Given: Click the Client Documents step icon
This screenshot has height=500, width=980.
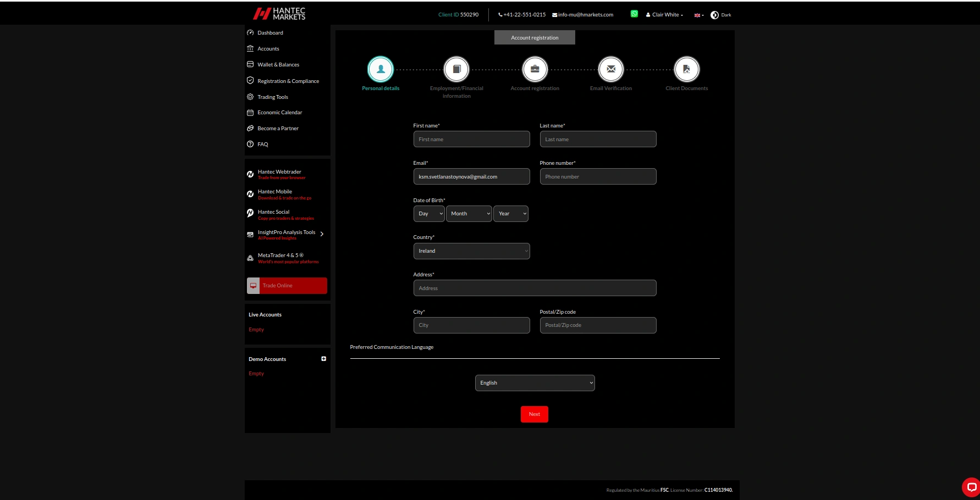Looking at the screenshot, I should tap(686, 69).
